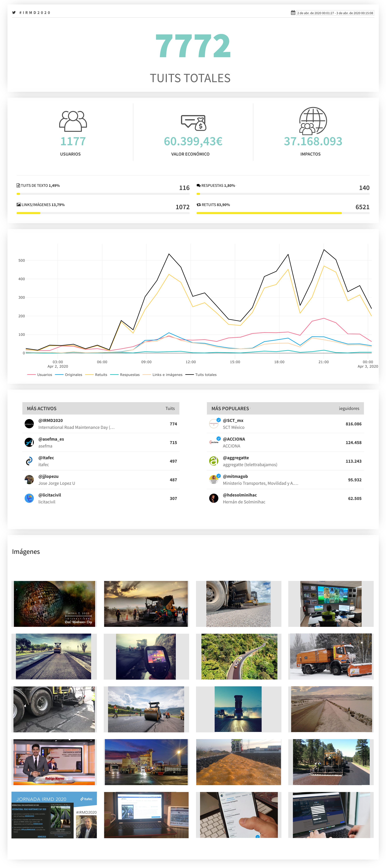Open the Jornada IRMD 2020 itafec thumbnail

54,815
